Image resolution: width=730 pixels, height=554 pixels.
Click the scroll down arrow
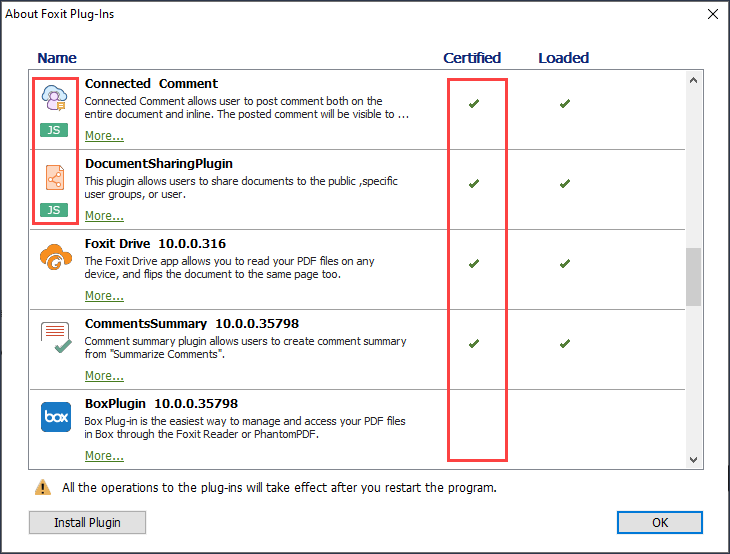point(693,460)
